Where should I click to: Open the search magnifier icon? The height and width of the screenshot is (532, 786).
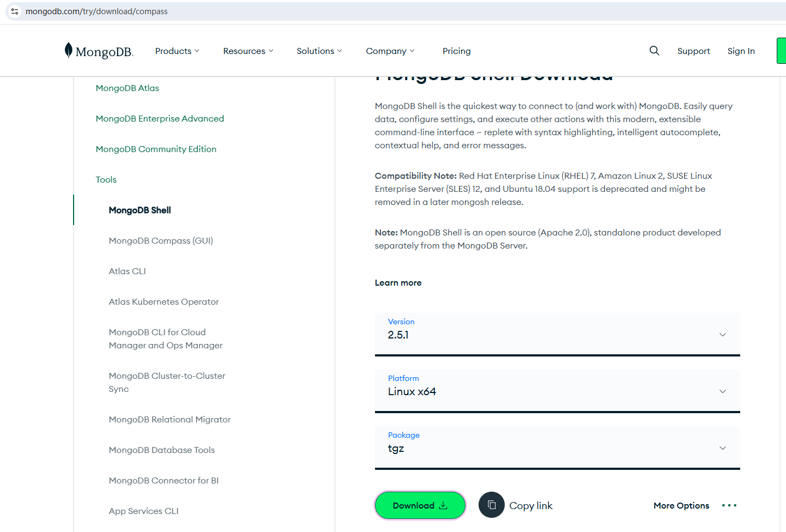point(654,51)
